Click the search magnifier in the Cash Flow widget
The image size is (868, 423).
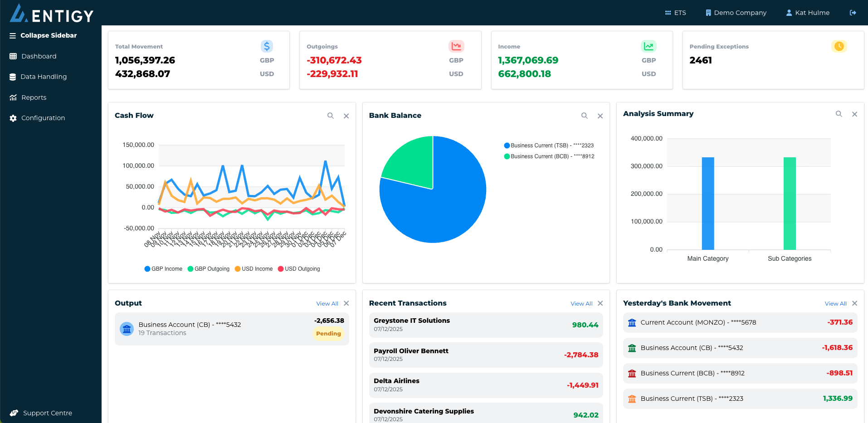point(331,116)
